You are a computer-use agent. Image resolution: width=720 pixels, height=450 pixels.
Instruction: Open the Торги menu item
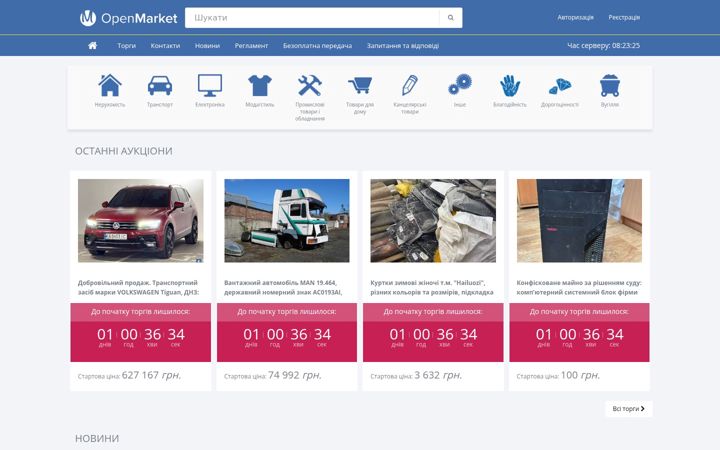coord(126,45)
